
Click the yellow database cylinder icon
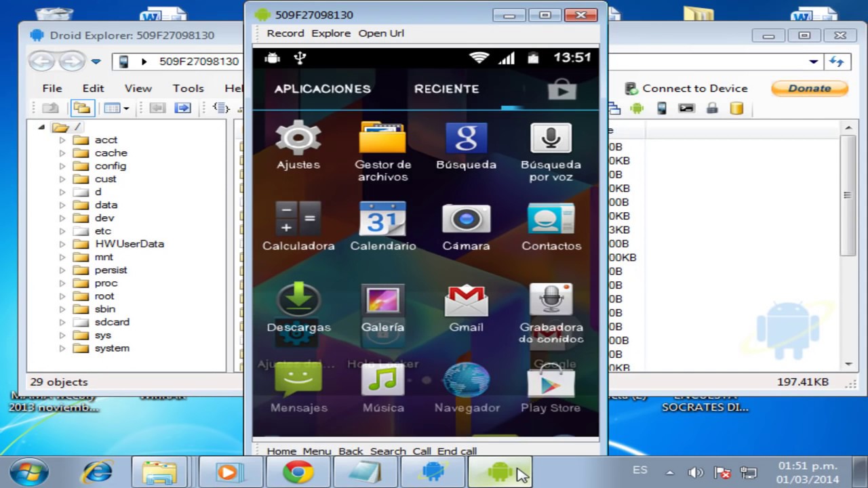tap(736, 108)
